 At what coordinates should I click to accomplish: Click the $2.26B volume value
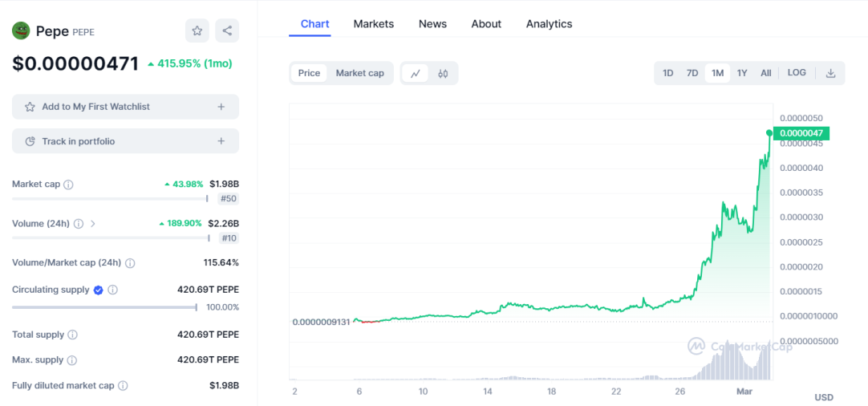click(x=224, y=223)
